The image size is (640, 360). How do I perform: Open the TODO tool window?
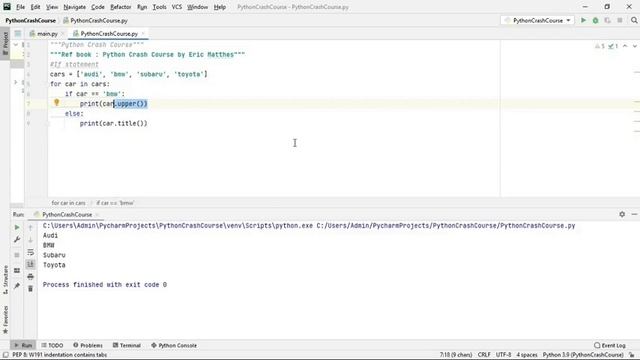coord(52,345)
